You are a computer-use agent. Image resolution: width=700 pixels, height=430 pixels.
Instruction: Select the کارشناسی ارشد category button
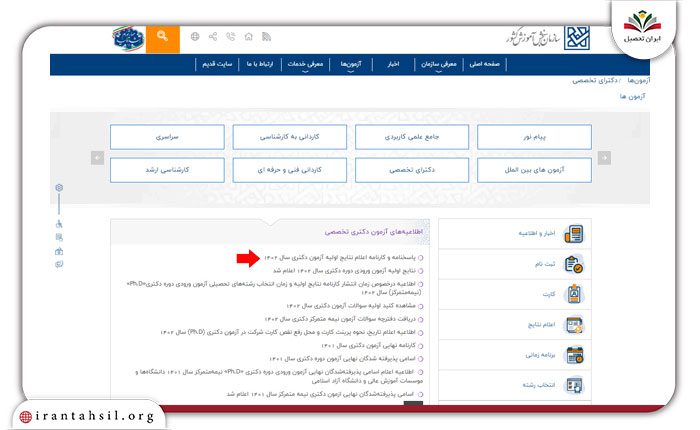tap(167, 170)
